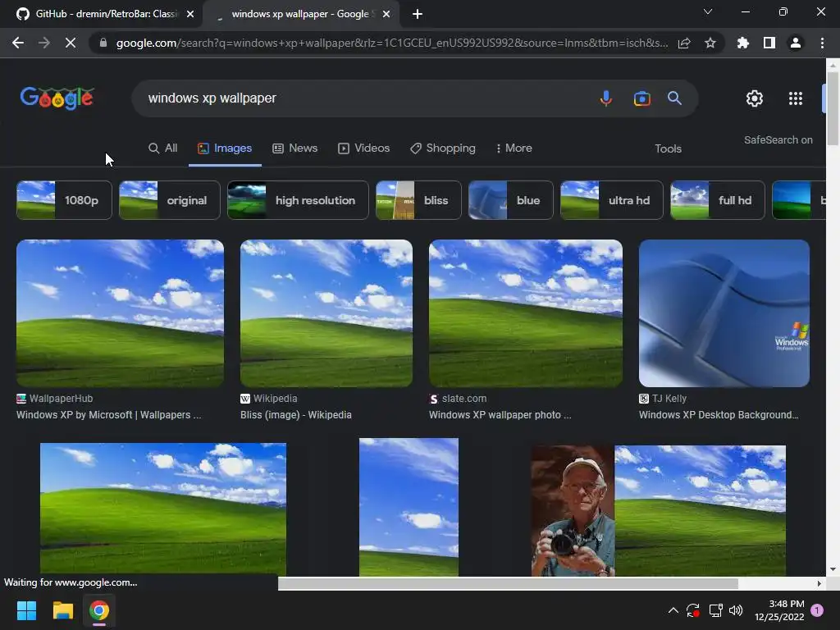The width and height of the screenshot is (840, 630).
Task: Open the TJ Kelly blue Windows XP thumbnail
Action: pos(724,313)
